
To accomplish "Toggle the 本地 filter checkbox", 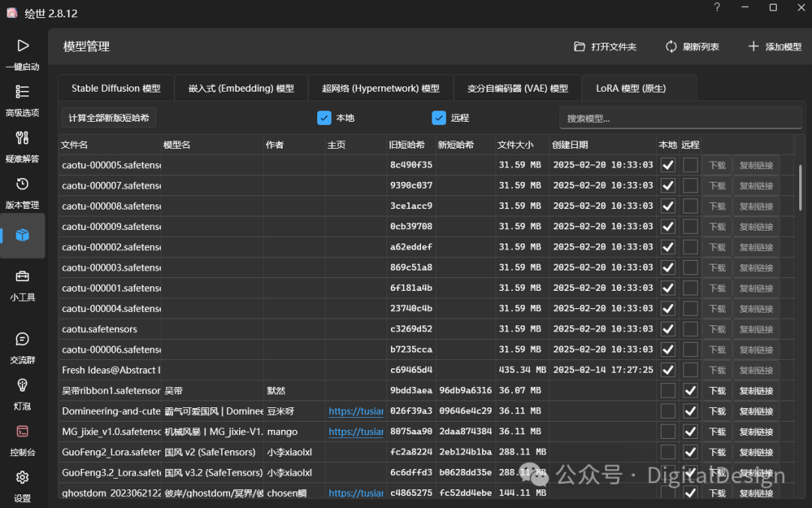I will (x=324, y=118).
